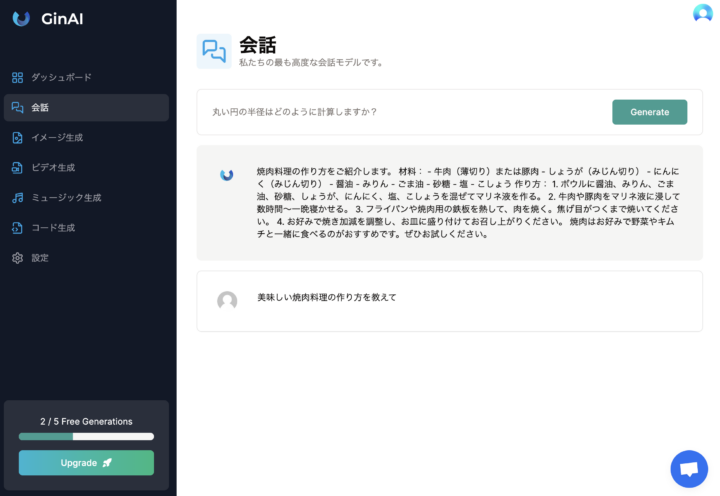Click the large conversation icon beside the heading
The image size is (720, 496).
coord(214,51)
